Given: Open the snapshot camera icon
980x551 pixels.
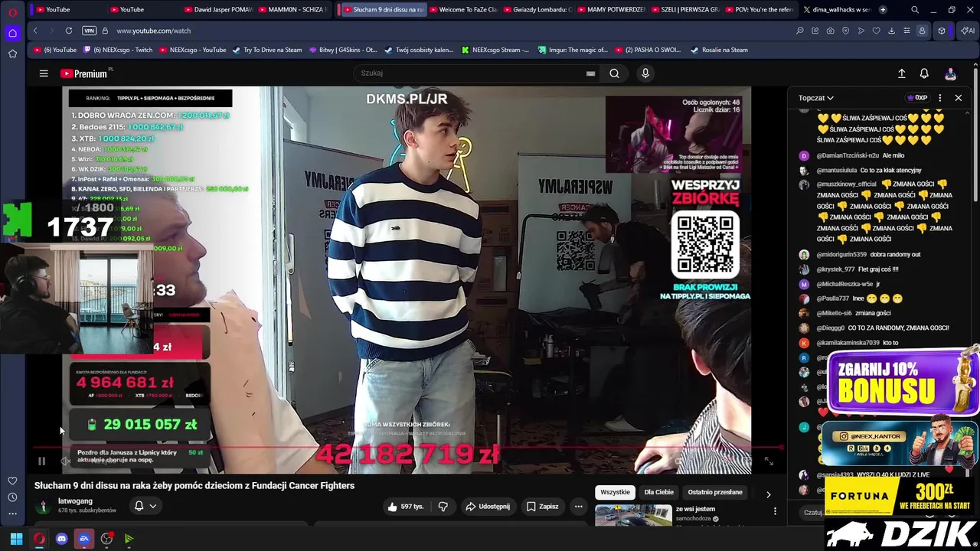Looking at the screenshot, I should [831, 31].
